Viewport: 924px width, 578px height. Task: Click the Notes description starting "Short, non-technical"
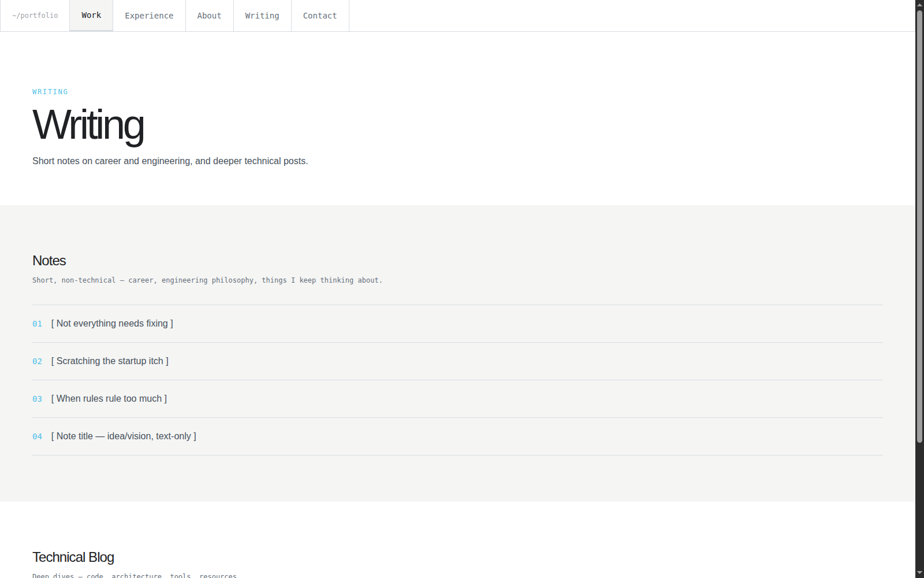point(207,280)
